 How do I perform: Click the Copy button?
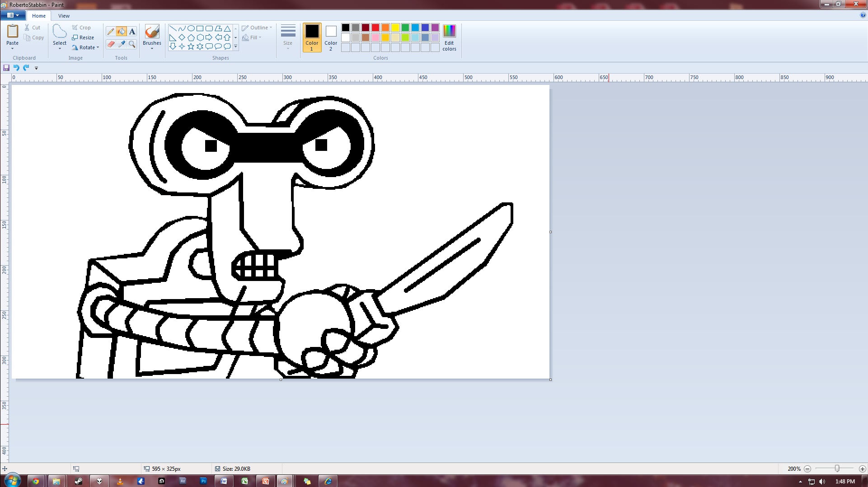click(34, 37)
